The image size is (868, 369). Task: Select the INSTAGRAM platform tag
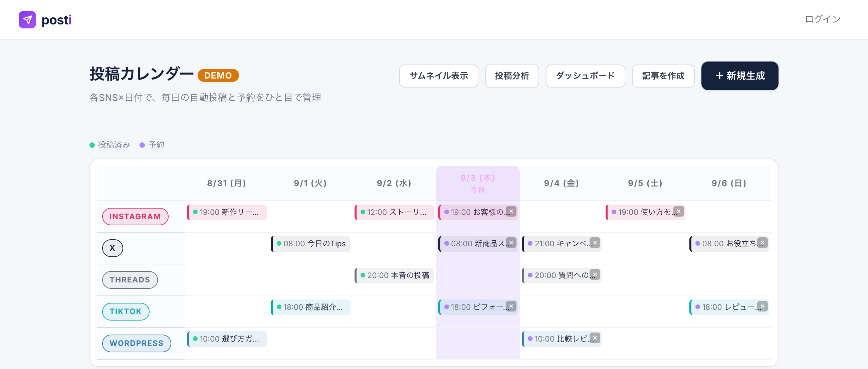click(x=135, y=217)
